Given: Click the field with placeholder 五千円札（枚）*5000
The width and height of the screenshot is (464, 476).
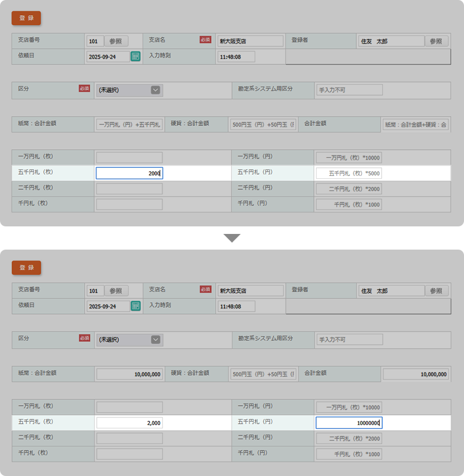Looking at the screenshot, I should [348, 174].
